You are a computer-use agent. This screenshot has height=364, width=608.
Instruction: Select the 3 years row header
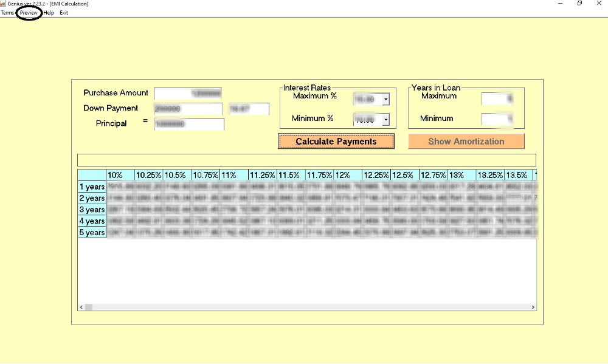92,210
